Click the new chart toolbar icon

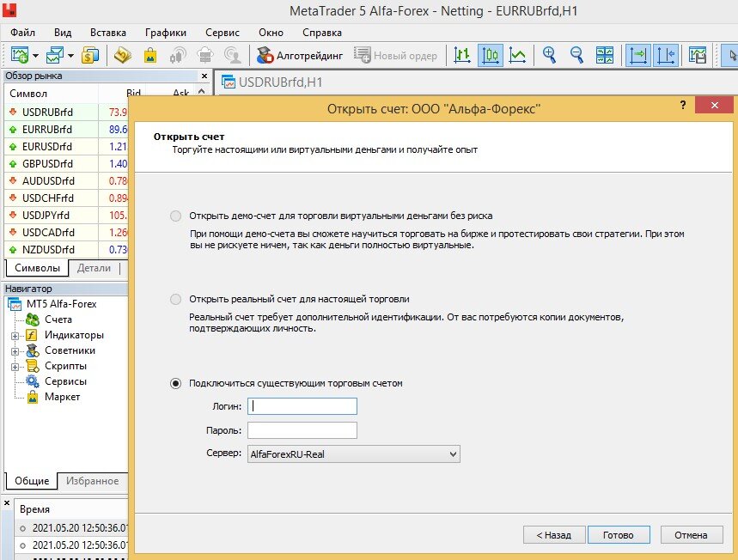19,55
